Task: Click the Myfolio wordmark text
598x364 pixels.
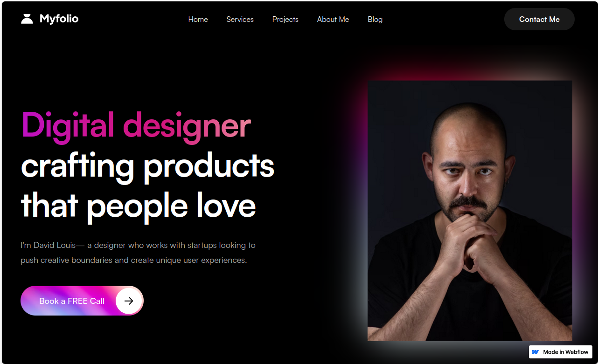Action: (59, 19)
